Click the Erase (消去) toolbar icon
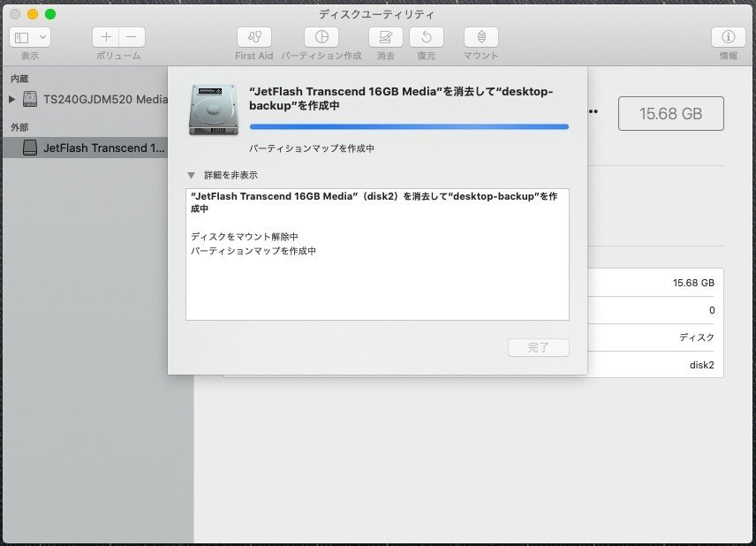This screenshot has width=756, height=546. point(386,37)
